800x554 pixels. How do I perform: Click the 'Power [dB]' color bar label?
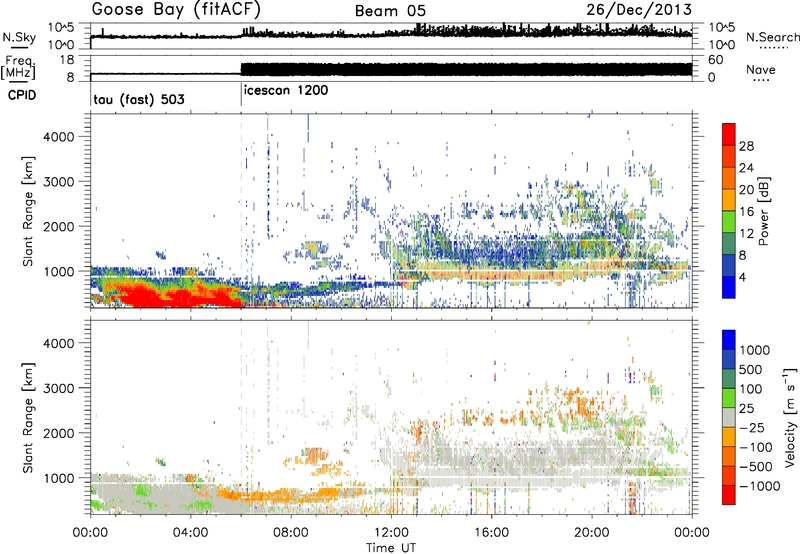(764, 211)
